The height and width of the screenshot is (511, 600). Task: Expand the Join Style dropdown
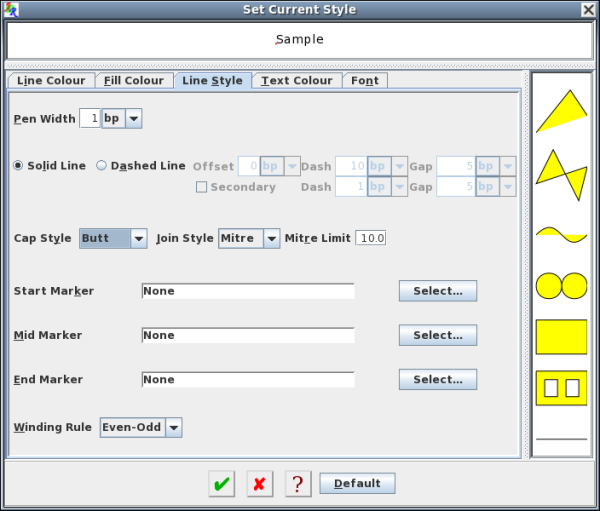pyautogui.click(x=272, y=238)
